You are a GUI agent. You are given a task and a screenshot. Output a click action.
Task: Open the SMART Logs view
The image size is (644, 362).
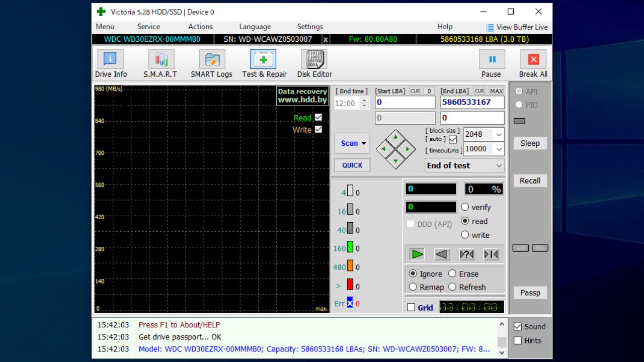tap(211, 64)
